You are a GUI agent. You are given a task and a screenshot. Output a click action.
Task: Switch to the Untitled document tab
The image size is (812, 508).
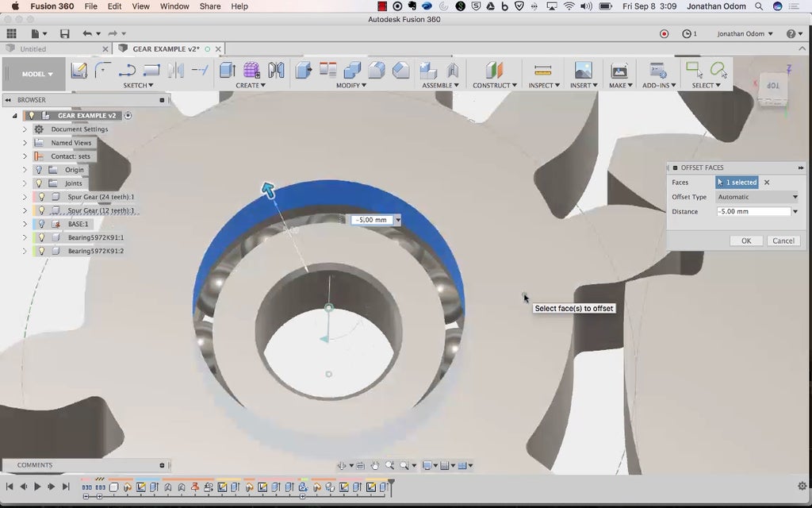33,49
